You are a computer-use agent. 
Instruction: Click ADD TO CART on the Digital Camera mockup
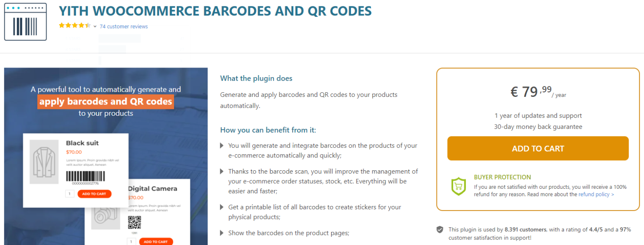[156, 242]
